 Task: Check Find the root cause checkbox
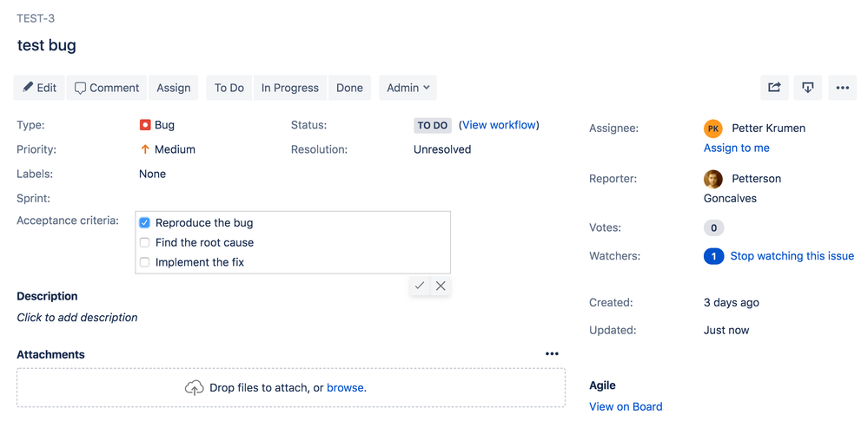(x=144, y=243)
